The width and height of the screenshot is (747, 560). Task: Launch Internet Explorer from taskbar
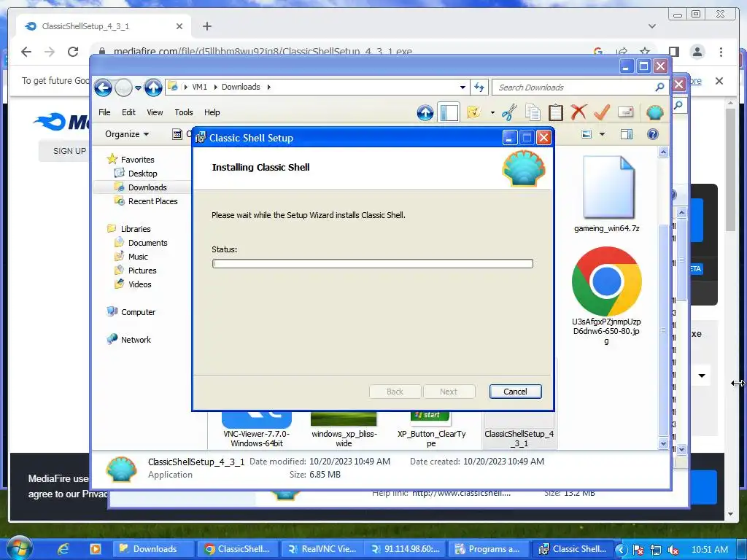point(63,549)
